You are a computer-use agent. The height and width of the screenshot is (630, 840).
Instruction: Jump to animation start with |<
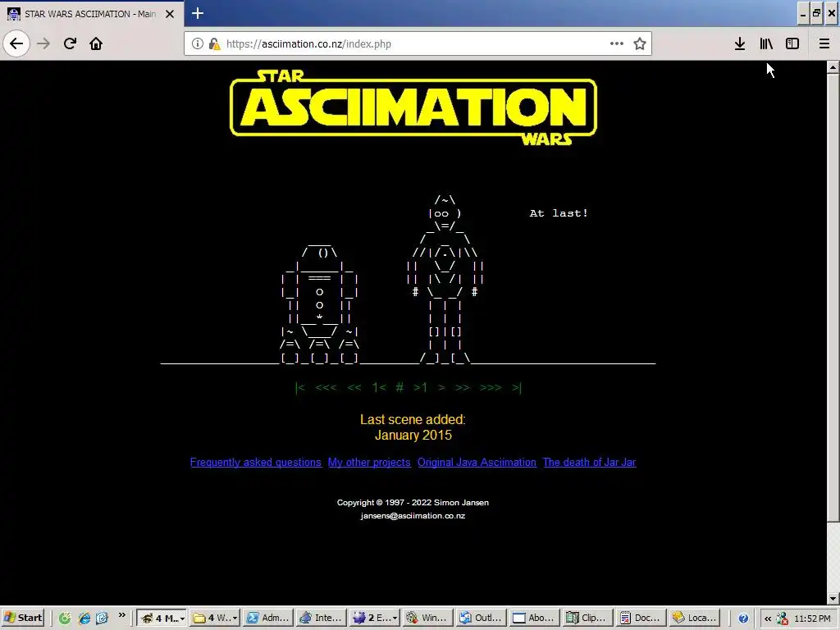click(x=300, y=387)
